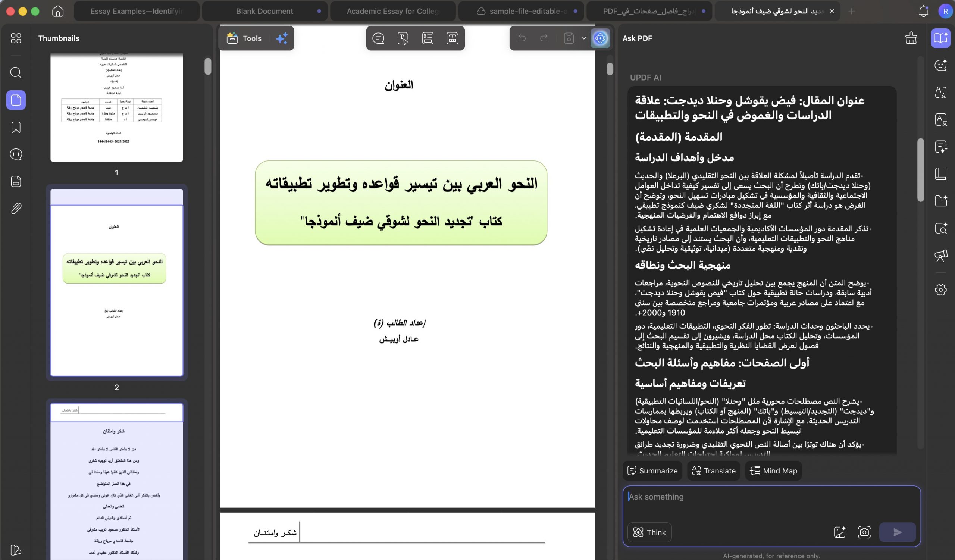Screen dimensions: 955x560
Task: Open the OCR text recognition icon
Action: [x=940, y=92]
